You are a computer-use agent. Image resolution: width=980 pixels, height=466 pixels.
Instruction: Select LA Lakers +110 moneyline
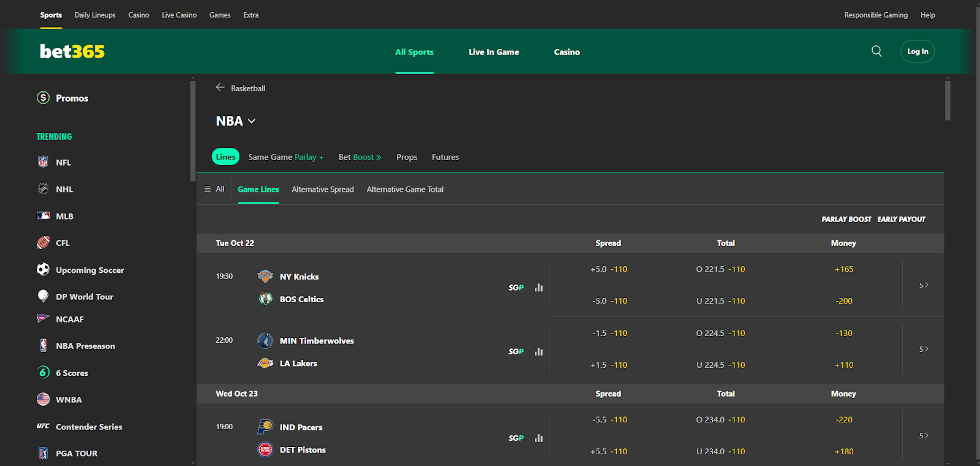pyautogui.click(x=844, y=365)
